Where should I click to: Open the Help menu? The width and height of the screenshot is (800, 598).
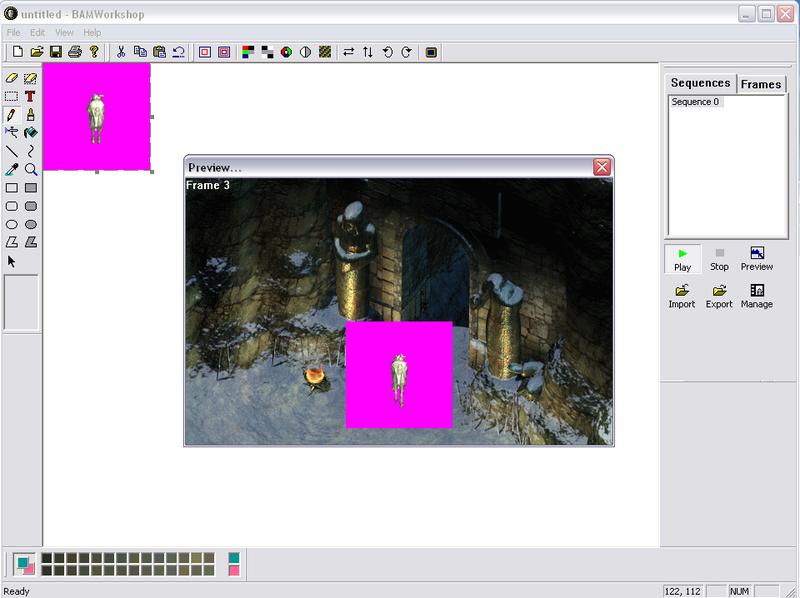[x=92, y=33]
